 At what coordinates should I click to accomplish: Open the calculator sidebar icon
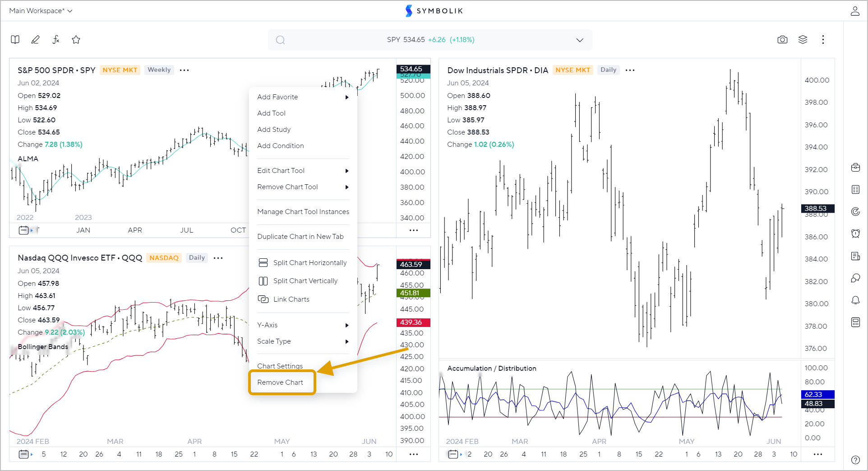[x=855, y=322]
